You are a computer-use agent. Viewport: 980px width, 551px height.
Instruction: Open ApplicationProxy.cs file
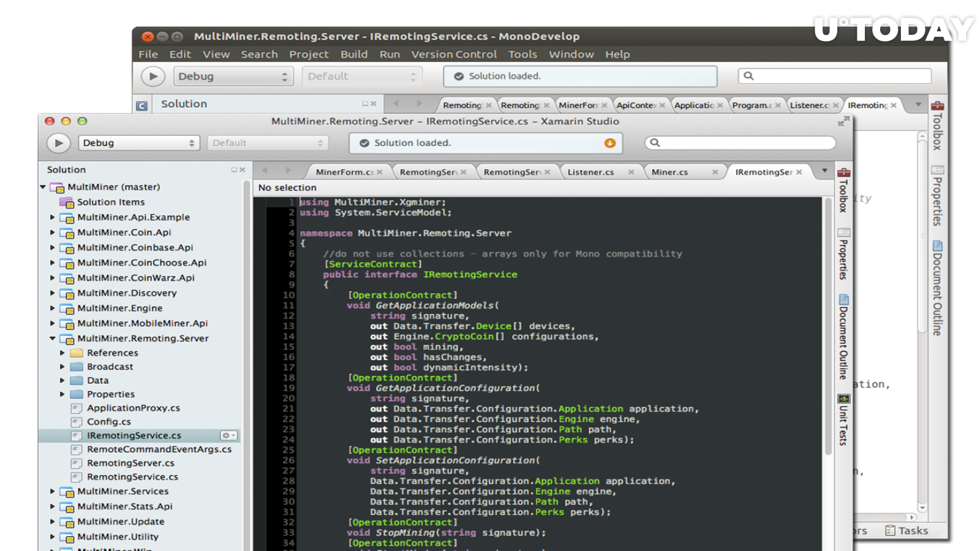point(134,408)
